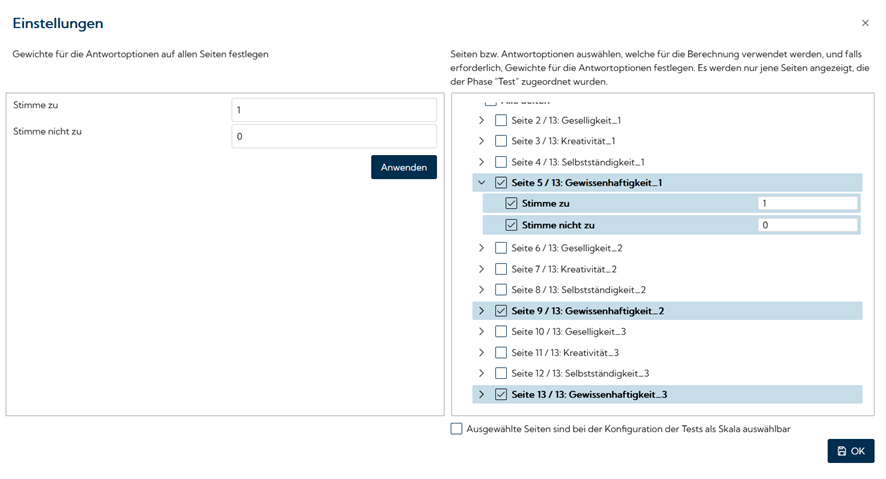This screenshot has height=479, width=886.
Task: Collapse the Seite 5 Gewissenhaftigkeit_1 node
Action: 481,183
